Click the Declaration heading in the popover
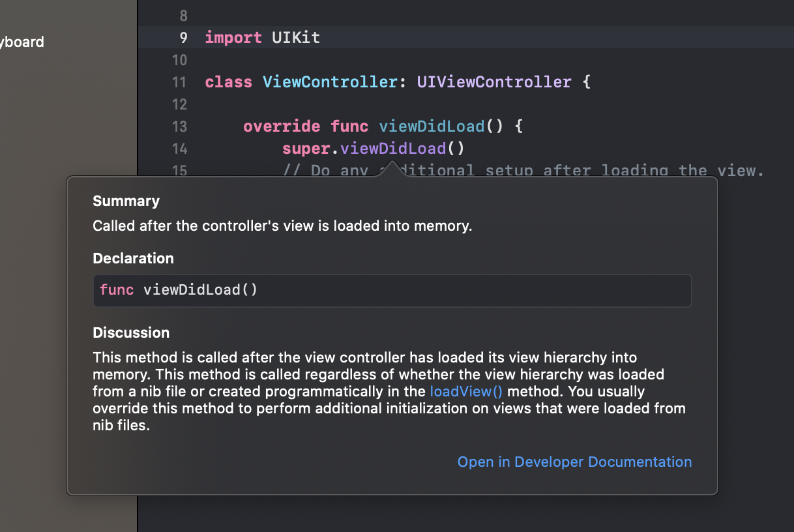Viewport: 794px width, 532px height. [x=133, y=259]
